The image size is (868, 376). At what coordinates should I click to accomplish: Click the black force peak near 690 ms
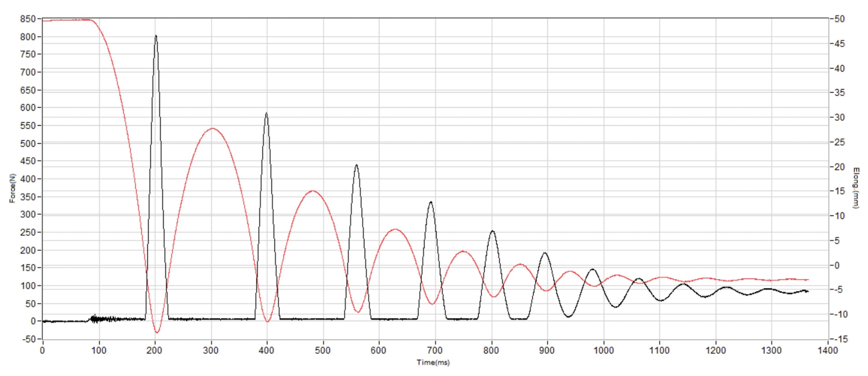pyautogui.click(x=431, y=202)
